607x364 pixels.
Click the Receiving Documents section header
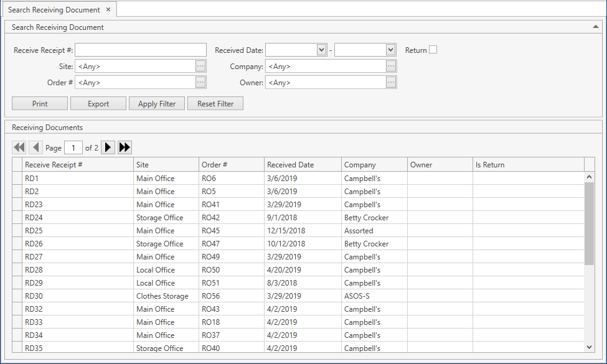tap(47, 127)
